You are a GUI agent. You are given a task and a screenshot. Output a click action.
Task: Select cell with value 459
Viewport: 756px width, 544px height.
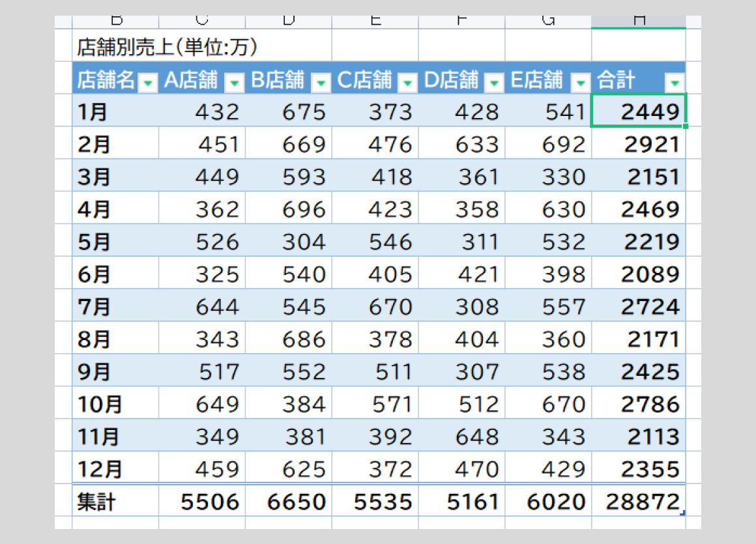click(x=202, y=468)
